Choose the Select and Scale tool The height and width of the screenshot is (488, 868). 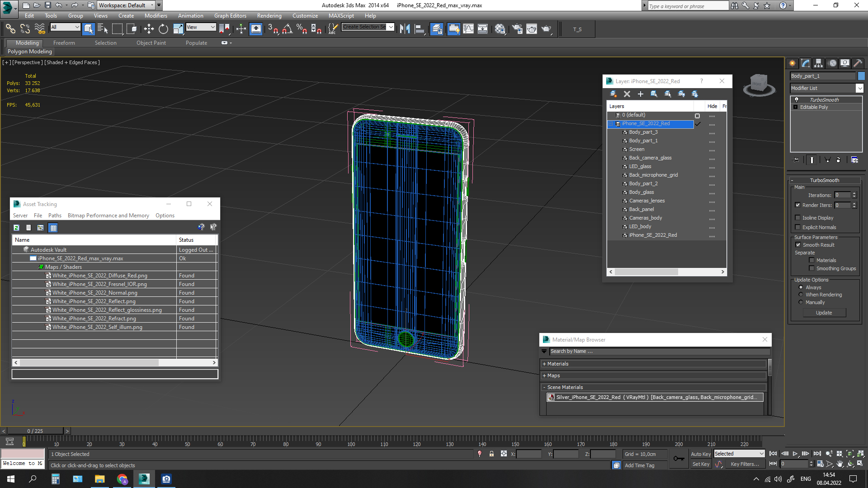coord(178,29)
